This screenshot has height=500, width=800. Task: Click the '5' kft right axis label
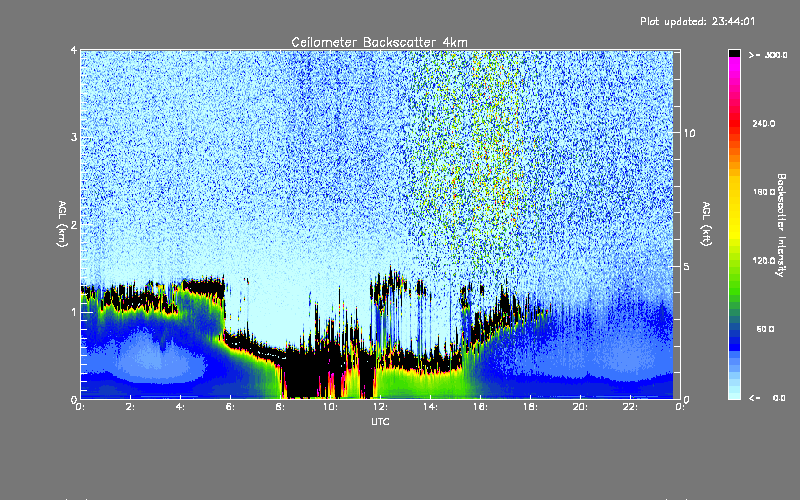click(687, 266)
